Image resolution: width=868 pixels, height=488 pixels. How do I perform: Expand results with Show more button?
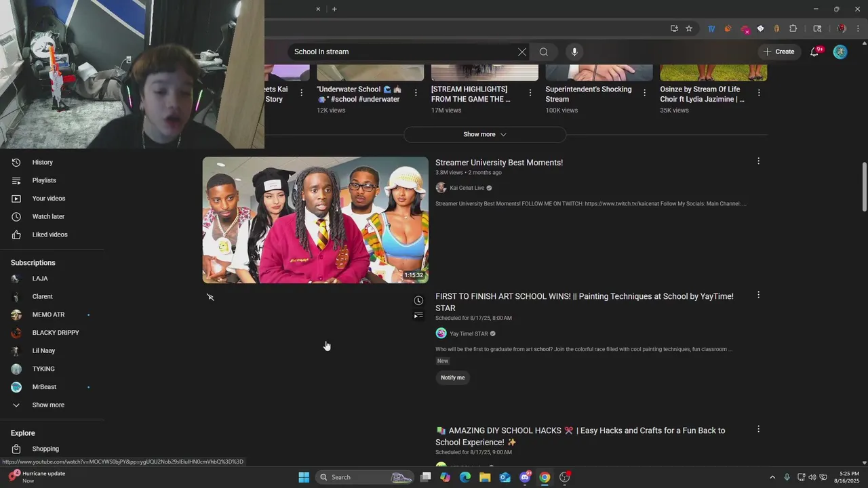tap(485, 134)
